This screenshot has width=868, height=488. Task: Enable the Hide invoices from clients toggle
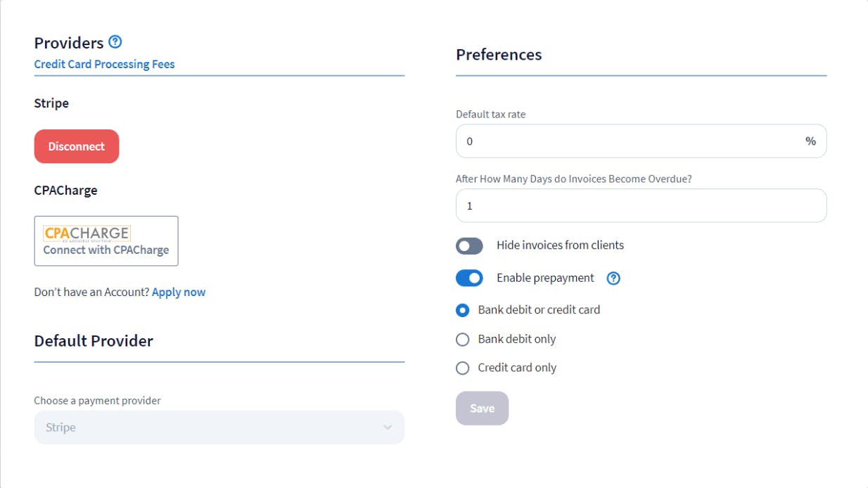tap(468, 245)
